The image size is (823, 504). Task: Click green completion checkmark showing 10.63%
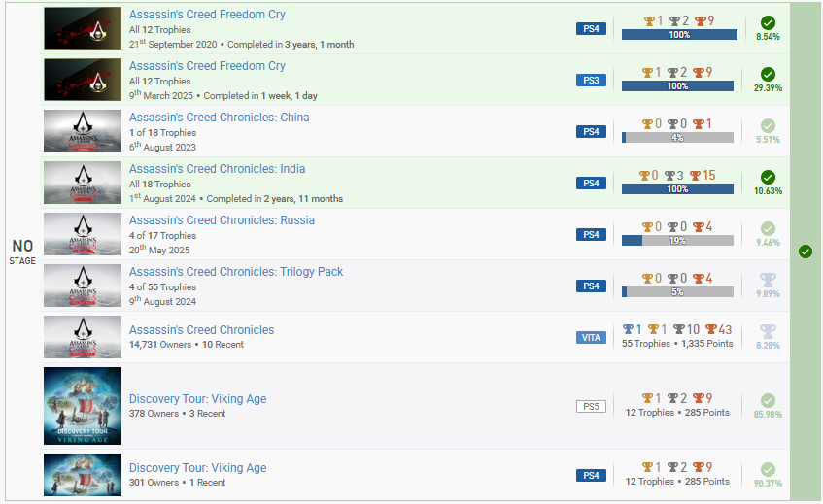click(768, 177)
